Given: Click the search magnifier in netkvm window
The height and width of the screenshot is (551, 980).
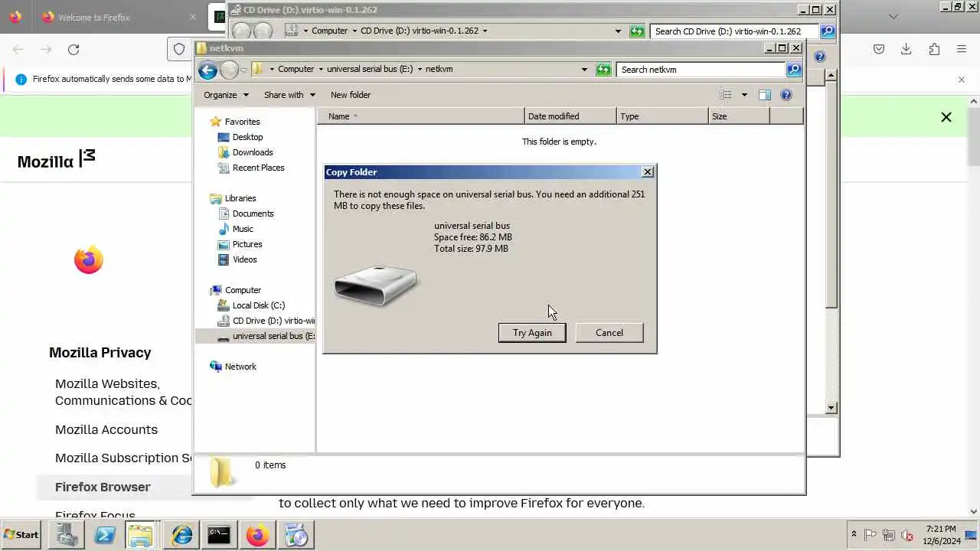Looking at the screenshot, I should 794,70.
